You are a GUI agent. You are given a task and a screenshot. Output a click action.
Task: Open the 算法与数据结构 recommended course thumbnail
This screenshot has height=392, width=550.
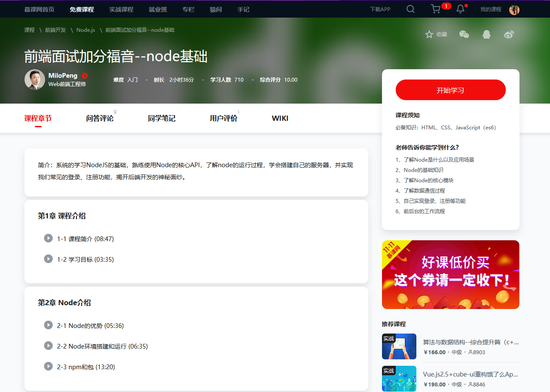click(399, 346)
